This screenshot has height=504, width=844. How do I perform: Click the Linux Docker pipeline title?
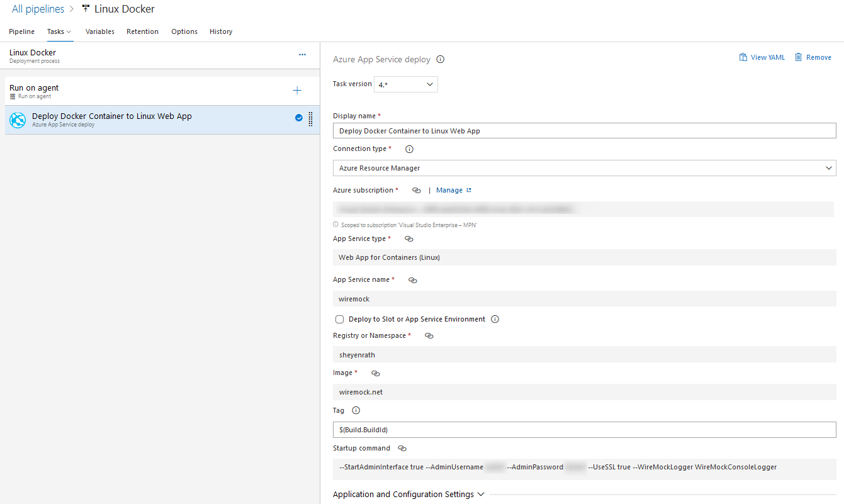point(125,9)
